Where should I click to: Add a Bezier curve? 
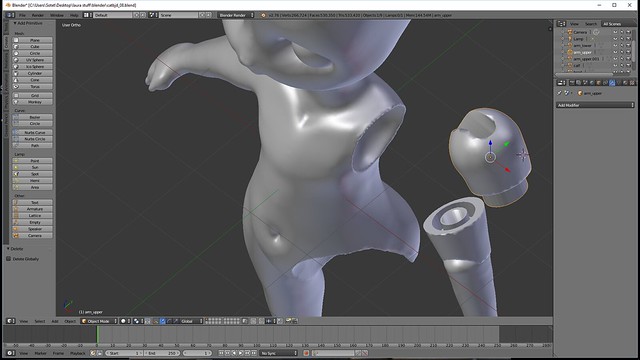(x=32, y=117)
